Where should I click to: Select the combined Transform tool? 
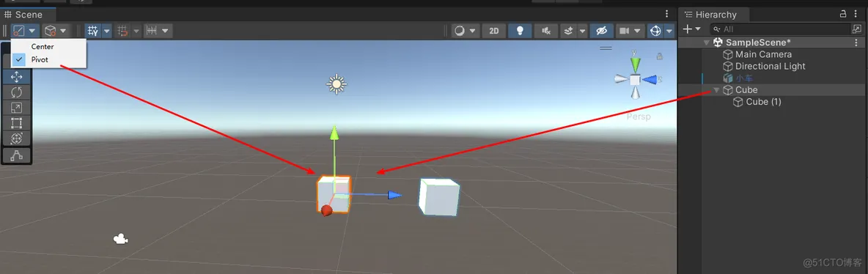click(x=16, y=138)
